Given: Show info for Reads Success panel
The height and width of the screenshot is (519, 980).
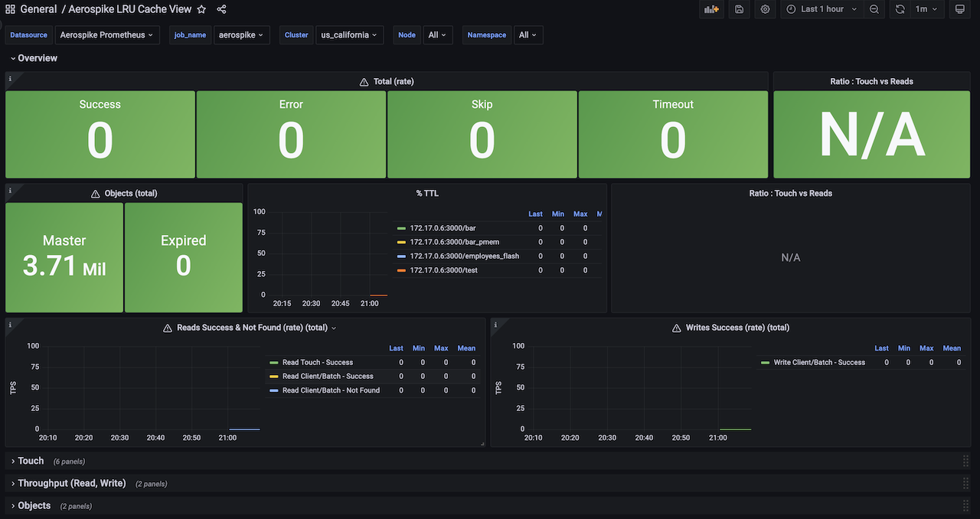Looking at the screenshot, I should [x=10, y=325].
